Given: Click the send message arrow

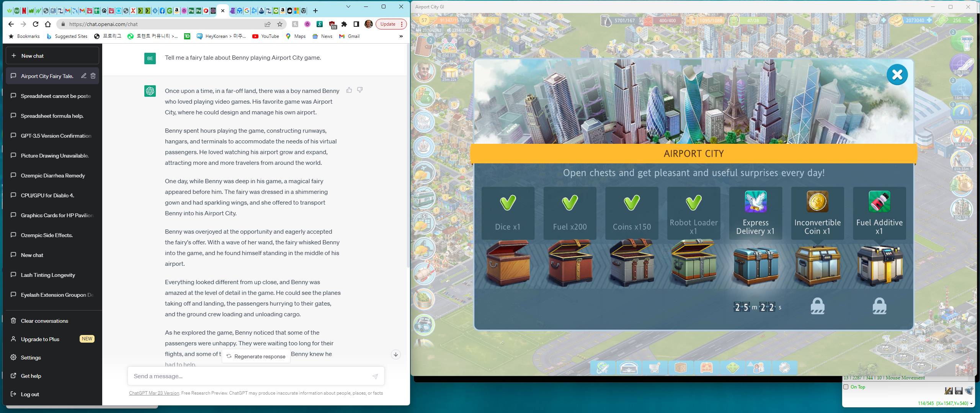Looking at the screenshot, I should 375,376.
